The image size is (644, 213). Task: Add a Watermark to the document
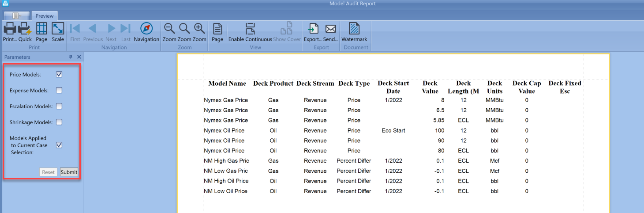pyautogui.click(x=354, y=29)
